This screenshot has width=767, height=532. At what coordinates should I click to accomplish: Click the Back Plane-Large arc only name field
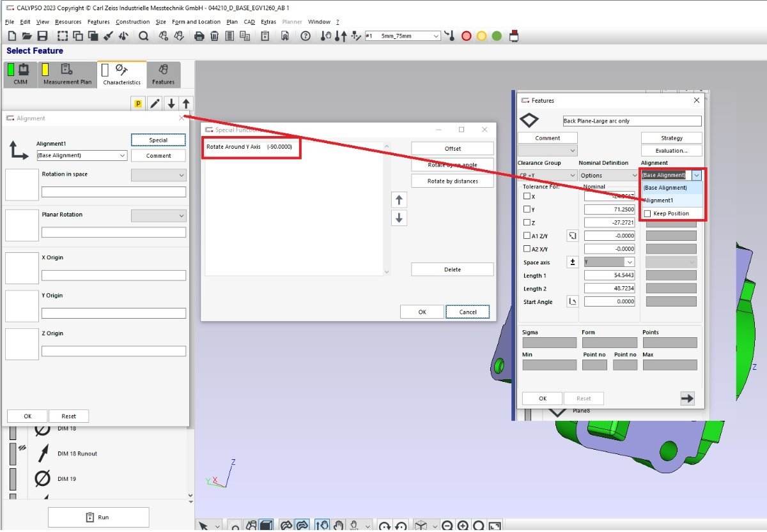tap(631, 121)
